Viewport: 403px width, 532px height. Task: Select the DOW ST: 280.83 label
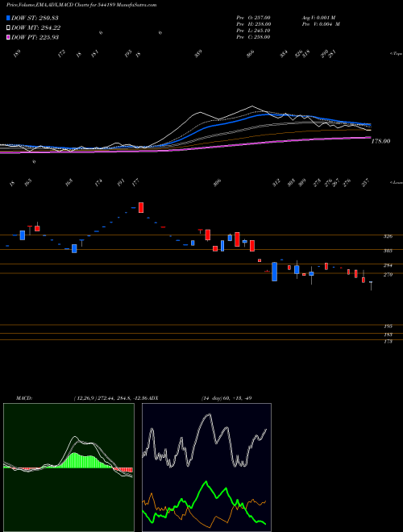click(35, 18)
